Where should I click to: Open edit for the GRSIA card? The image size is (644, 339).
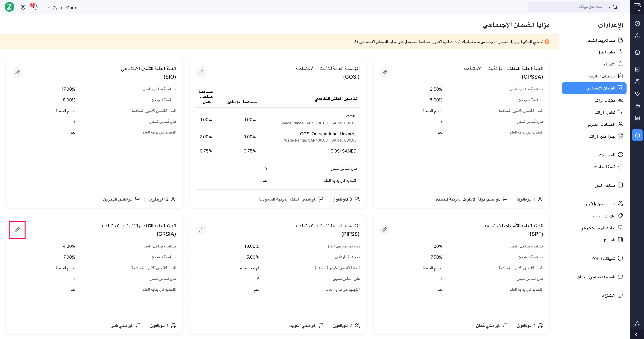point(17,229)
